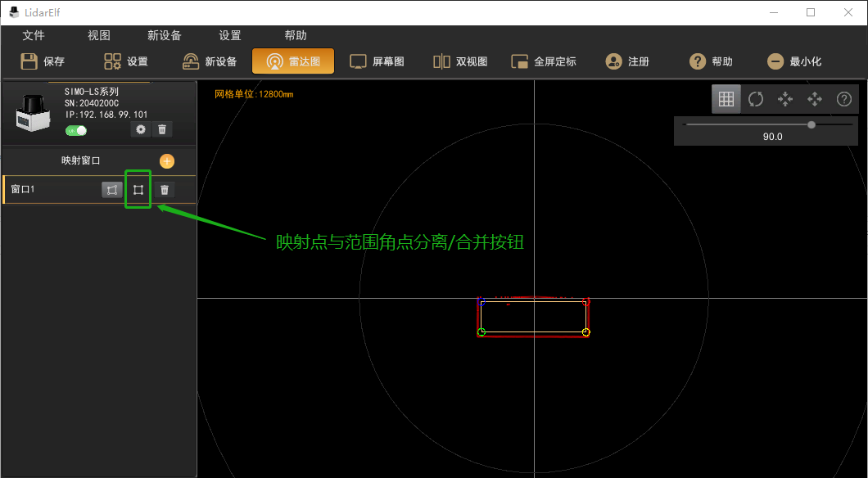
Task: Click the mapping point separate/merge button
Action: click(x=138, y=190)
